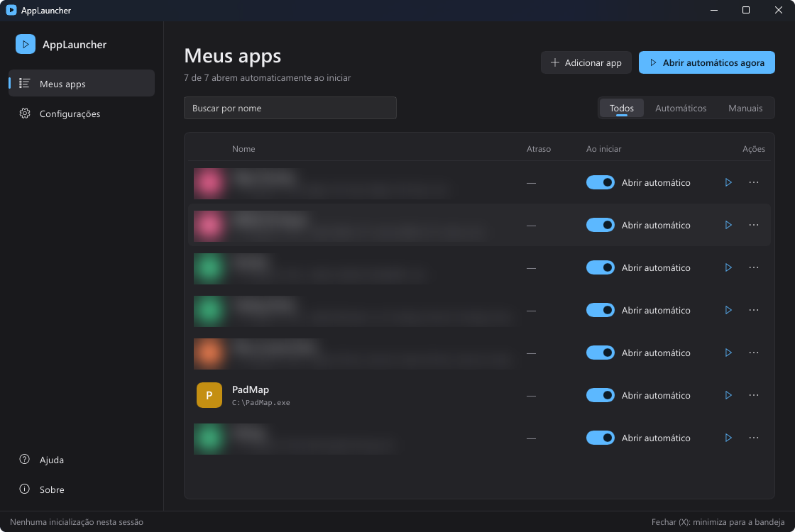This screenshot has width=795, height=532.
Task: Focus the Buscar por nome search field
Action: [290, 108]
